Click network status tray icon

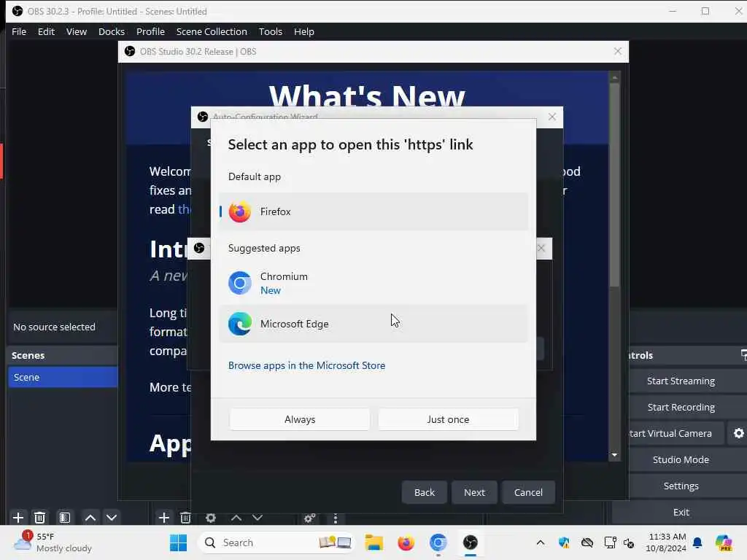pos(610,542)
